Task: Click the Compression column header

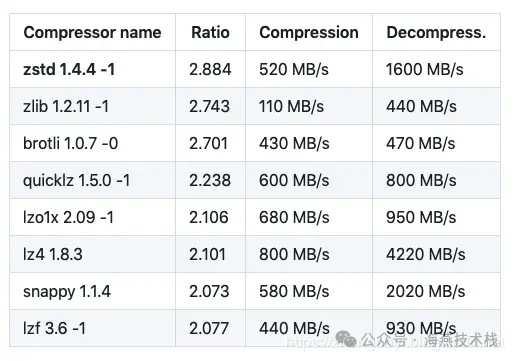Action: 309,32
